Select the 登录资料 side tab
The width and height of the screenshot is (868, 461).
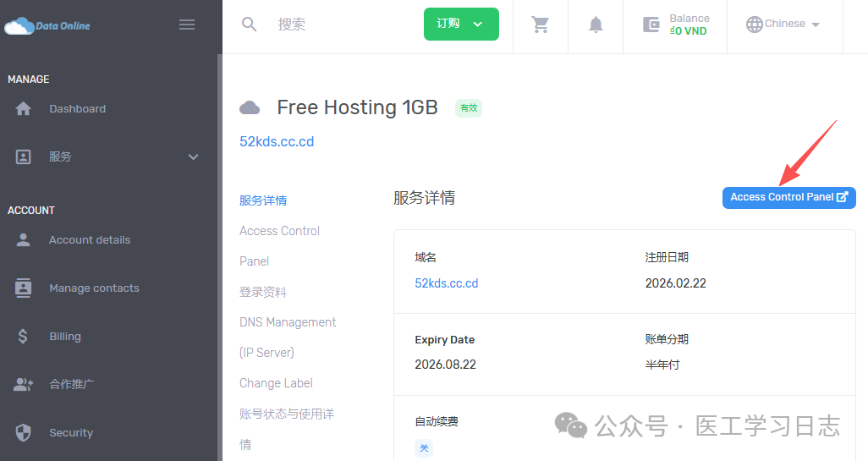click(263, 292)
